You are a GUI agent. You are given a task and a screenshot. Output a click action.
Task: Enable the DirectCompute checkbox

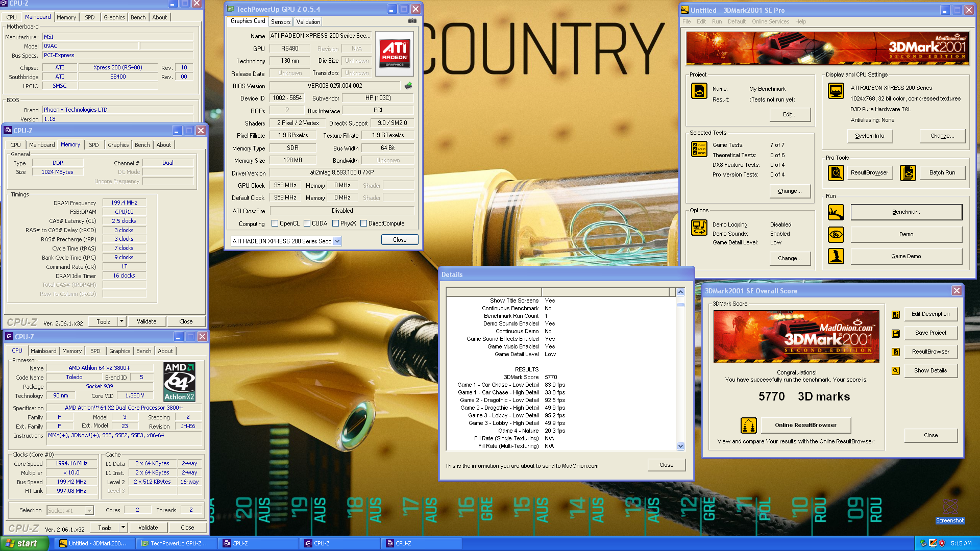click(x=363, y=223)
